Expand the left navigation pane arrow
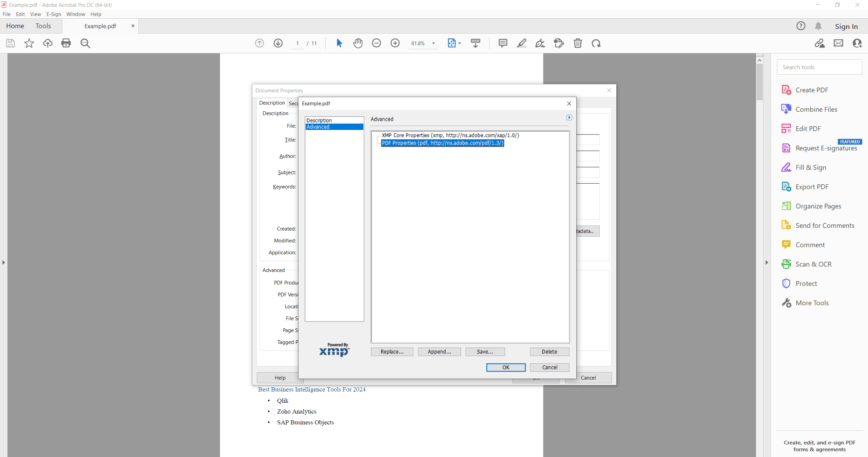 click(3, 262)
